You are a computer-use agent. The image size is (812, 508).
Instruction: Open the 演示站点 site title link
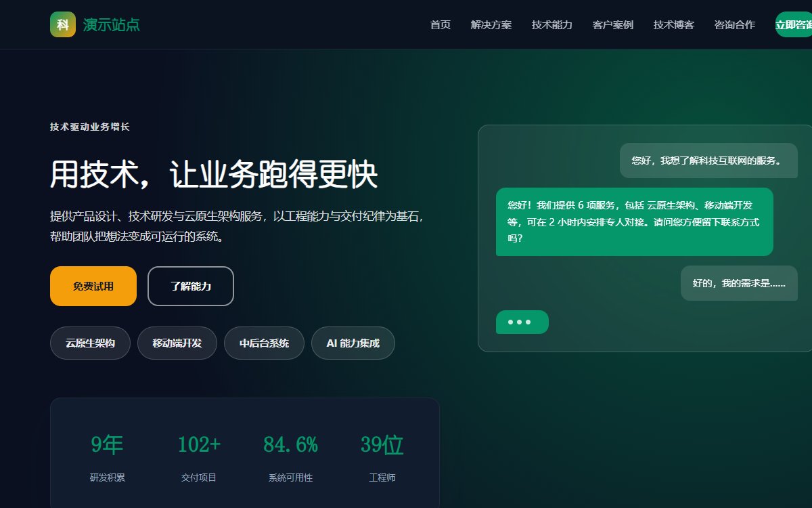pyautogui.click(x=112, y=25)
